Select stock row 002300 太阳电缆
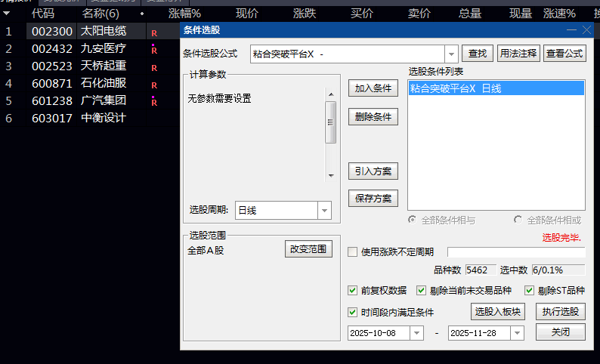600x364 pixels. click(90, 31)
